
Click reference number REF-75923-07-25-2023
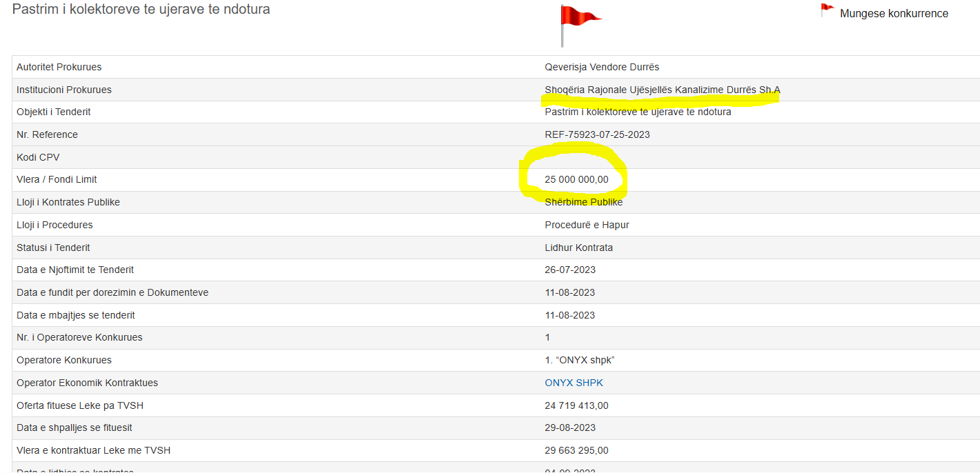pos(597,134)
